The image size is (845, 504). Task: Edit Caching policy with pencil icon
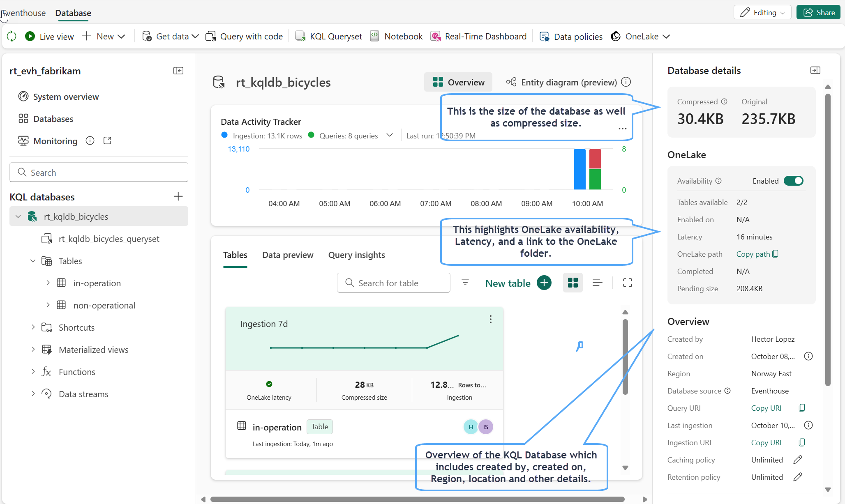pos(798,460)
